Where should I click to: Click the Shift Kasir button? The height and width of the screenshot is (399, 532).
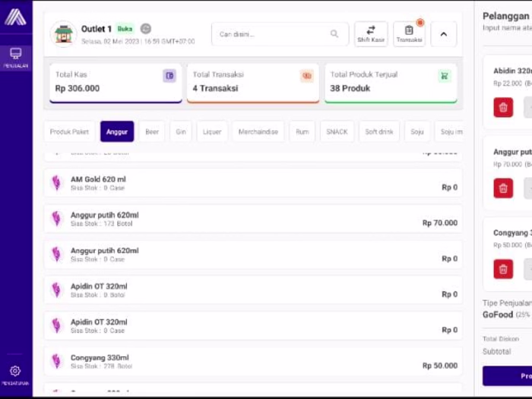371,34
